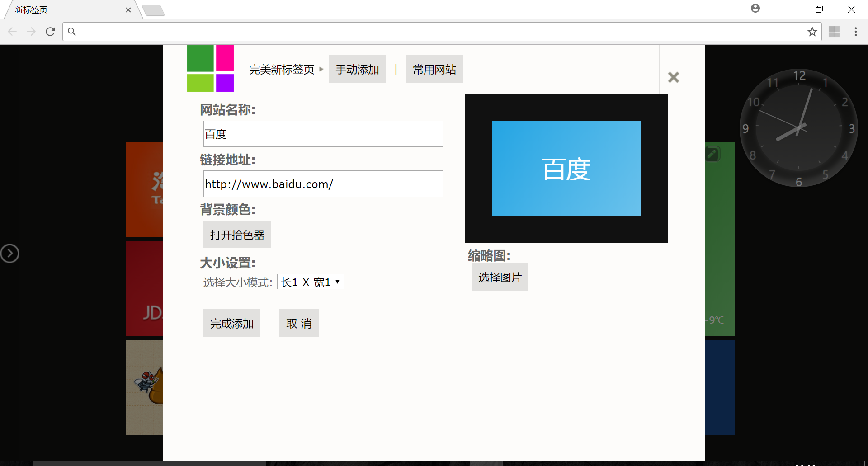Close the 新标签页 browser tab

[128, 10]
